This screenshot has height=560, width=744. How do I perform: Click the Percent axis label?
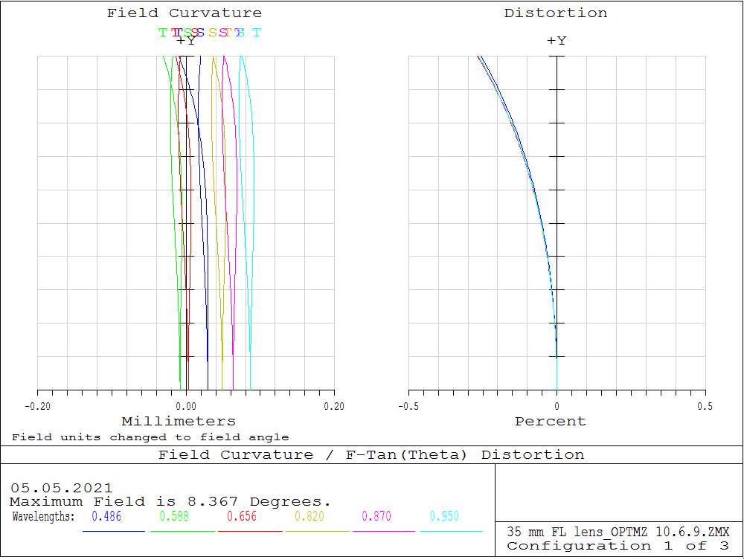(551, 421)
